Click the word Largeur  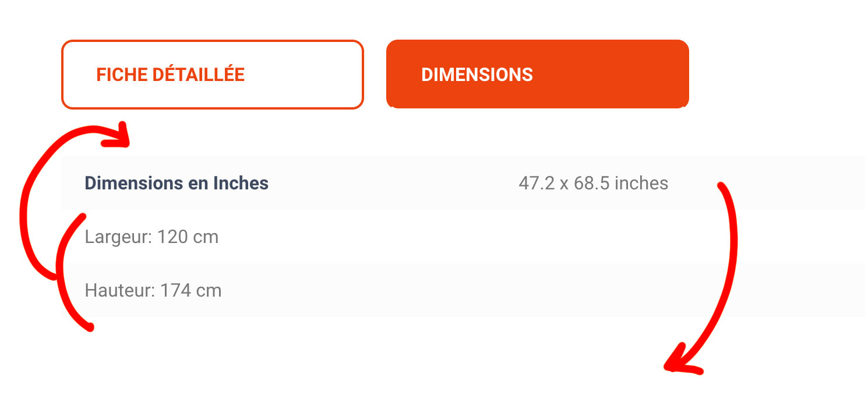115,237
